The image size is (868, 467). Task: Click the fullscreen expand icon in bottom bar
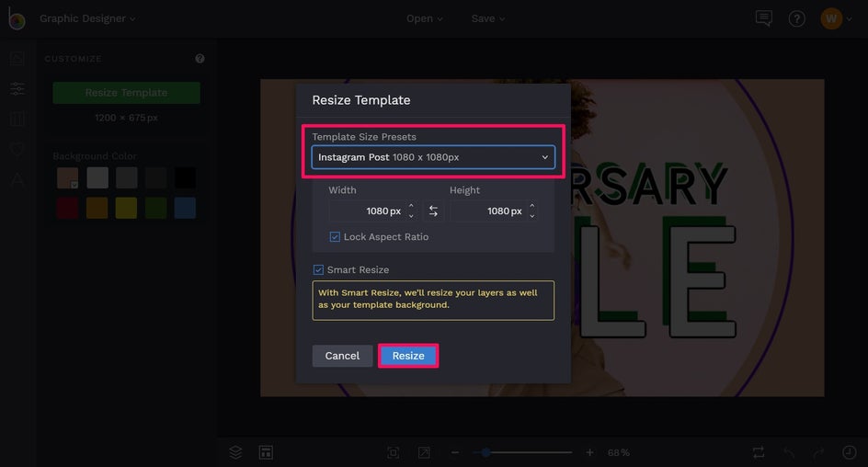424,452
